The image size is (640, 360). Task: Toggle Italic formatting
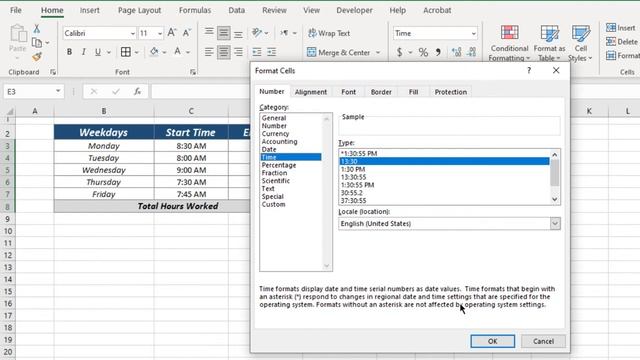click(84, 52)
